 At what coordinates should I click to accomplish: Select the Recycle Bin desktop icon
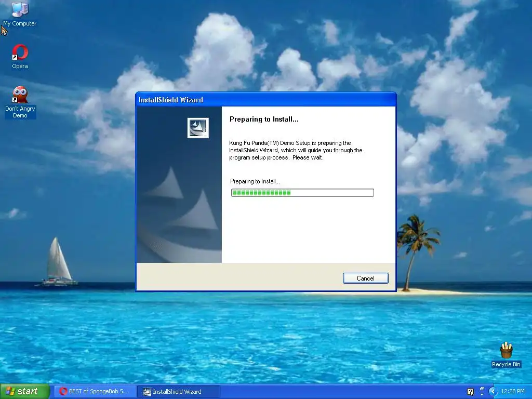[x=506, y=355]
